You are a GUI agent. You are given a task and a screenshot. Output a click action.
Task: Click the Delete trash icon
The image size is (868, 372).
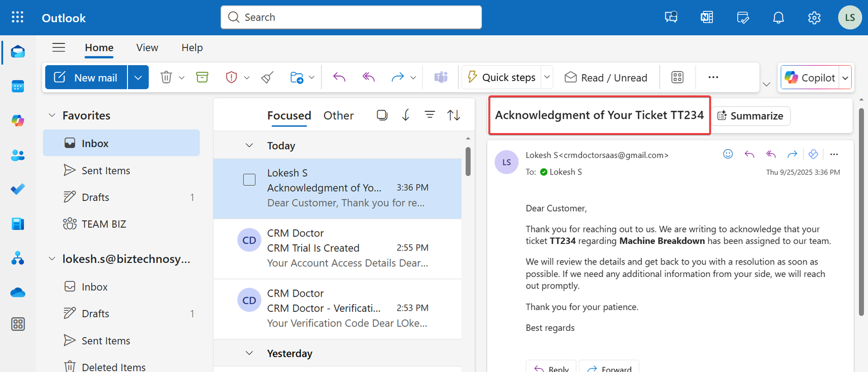(166, 78)
